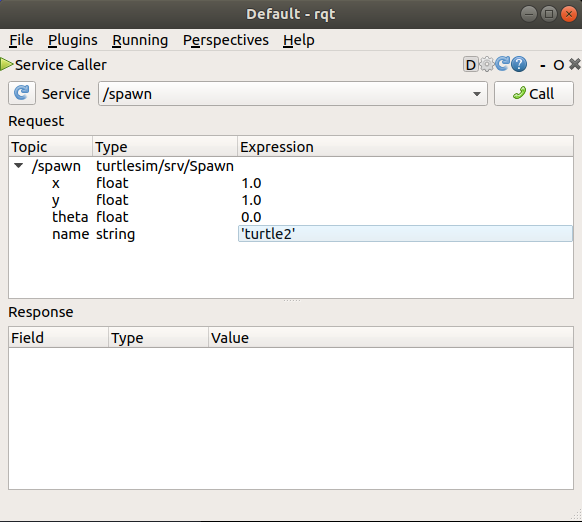The width and height of the screenshot is (582, 522).
Task: Click the Call button
Action: pyautogui.click(x=534, y=94)
